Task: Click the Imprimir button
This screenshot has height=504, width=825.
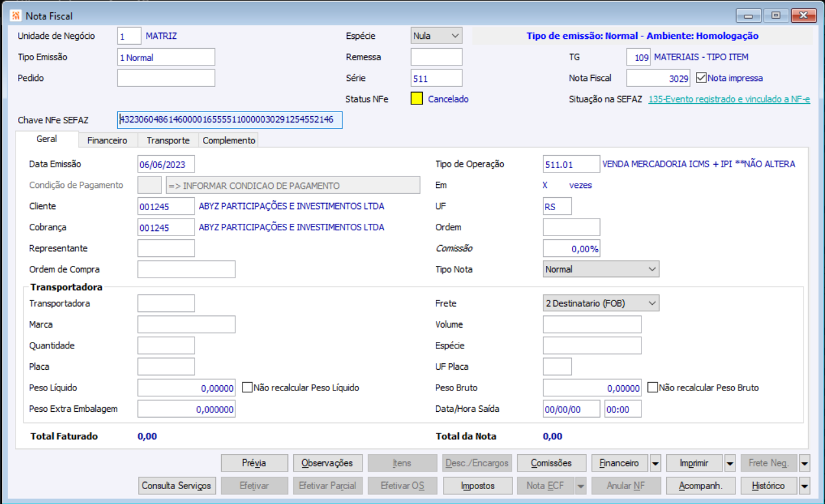Action: click(695, 463)
